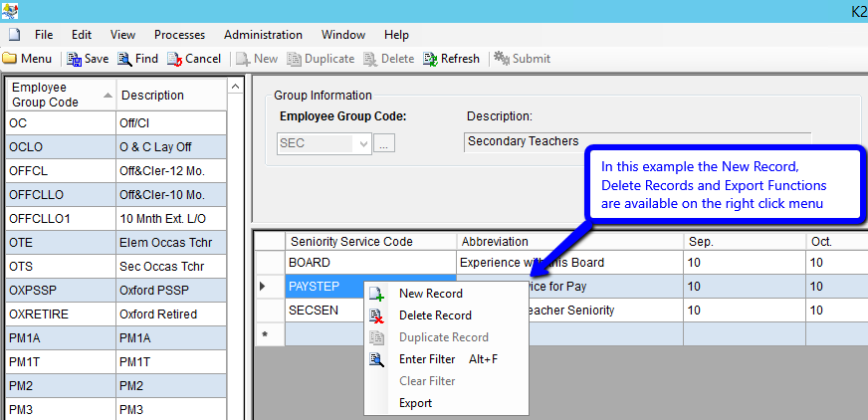Click the Save toolbar icon
Screen dimensions: 868x420
coord(75,59)
